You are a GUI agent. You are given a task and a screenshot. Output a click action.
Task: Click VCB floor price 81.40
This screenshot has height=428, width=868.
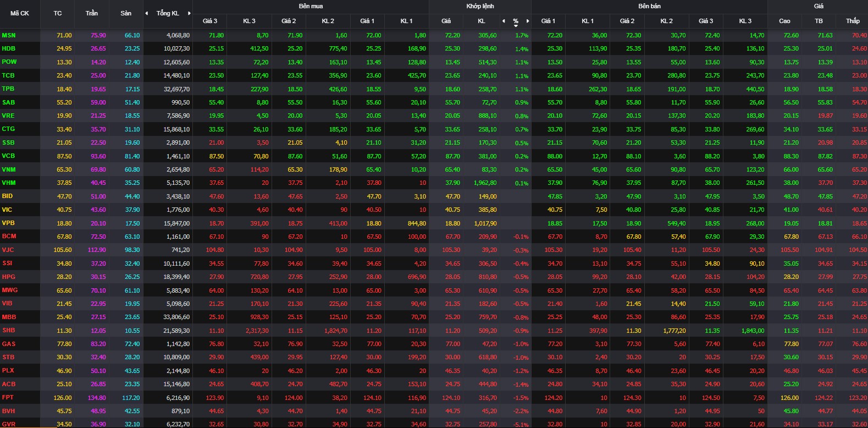pos(132,156)
